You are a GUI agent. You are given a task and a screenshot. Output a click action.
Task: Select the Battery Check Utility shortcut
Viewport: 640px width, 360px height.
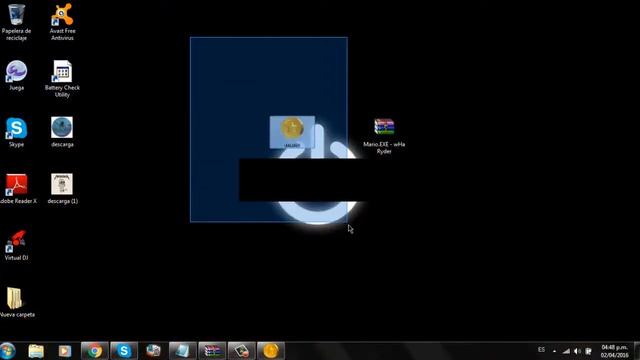[62, 78]
